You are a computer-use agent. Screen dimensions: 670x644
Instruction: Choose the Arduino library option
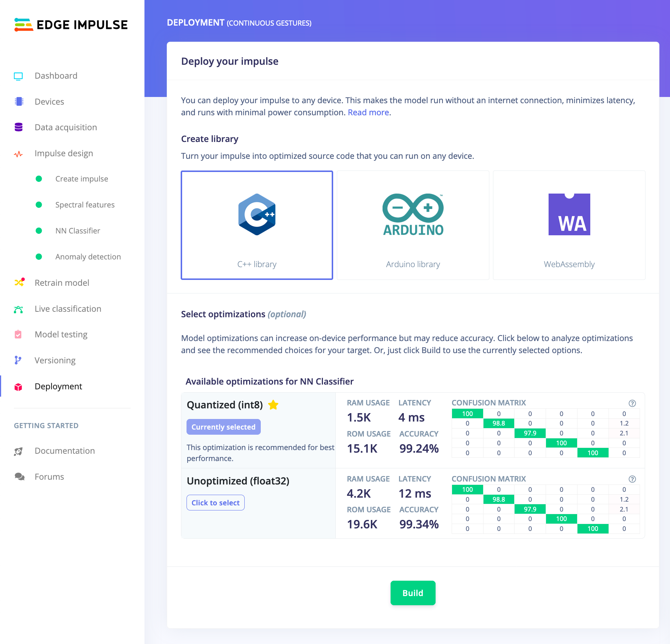point(413,225)
